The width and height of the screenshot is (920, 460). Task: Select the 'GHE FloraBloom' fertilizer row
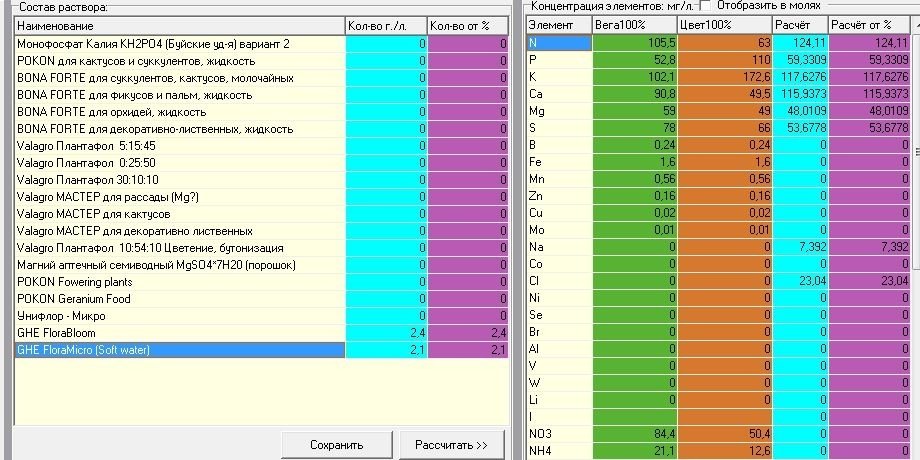point(180,333)
